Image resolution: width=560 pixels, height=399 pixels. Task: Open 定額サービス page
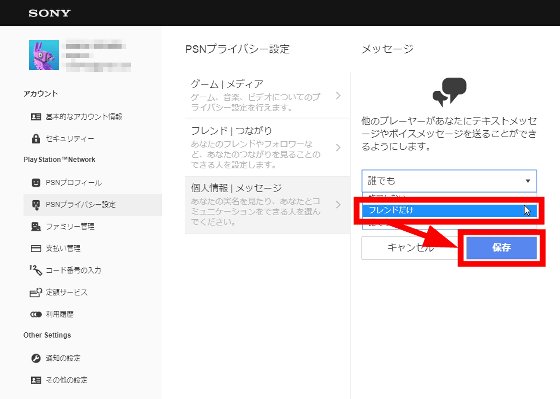click(66, 292)
